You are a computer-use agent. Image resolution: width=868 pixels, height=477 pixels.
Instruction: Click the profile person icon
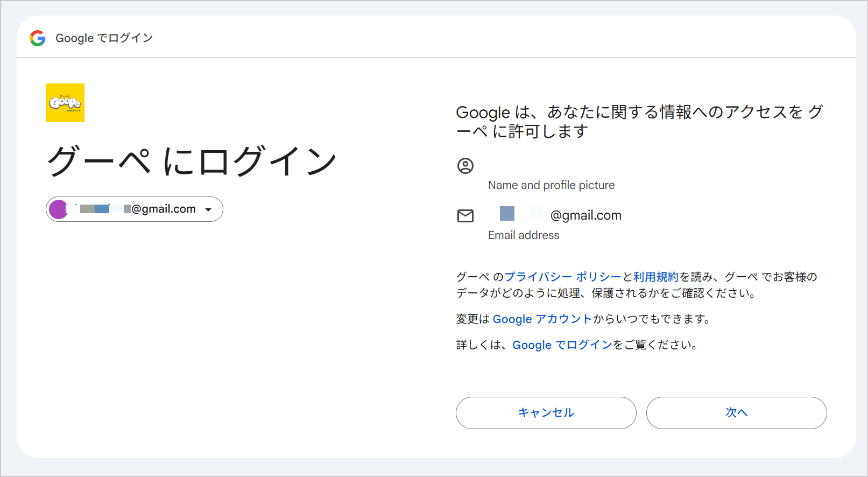tap(465, 166)
